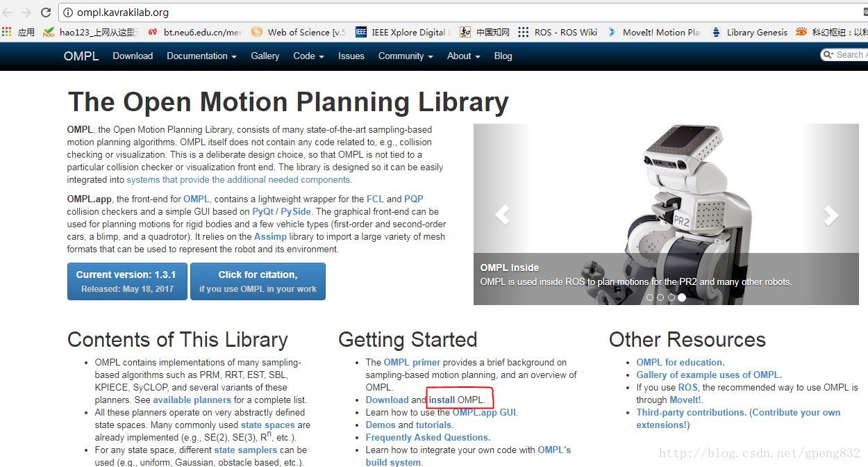Open Library Genesis bookmark
The image size is (868, 467).
[x=749, y=32]
